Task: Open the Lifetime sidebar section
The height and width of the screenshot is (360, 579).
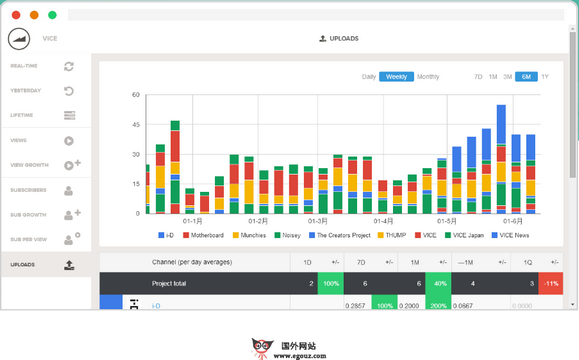Action: pos(46,115)
